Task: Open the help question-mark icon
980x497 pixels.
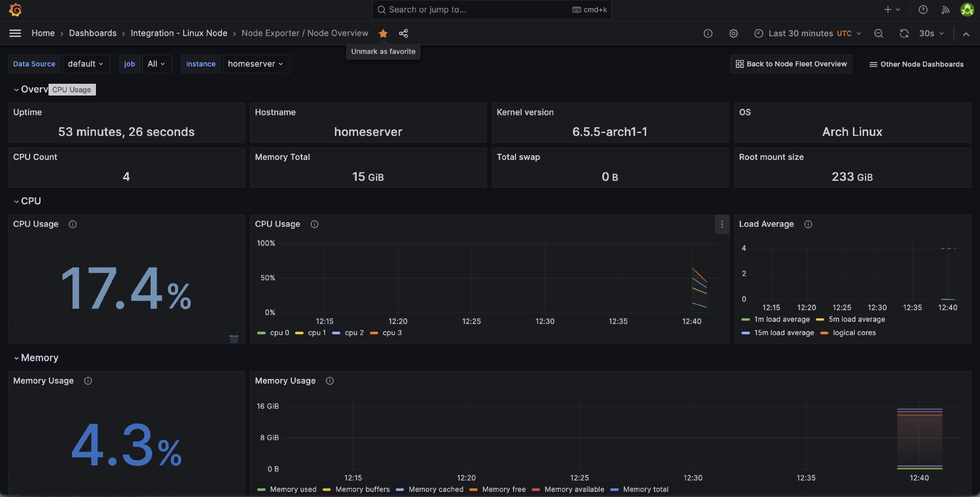Action: pos(923,10)
